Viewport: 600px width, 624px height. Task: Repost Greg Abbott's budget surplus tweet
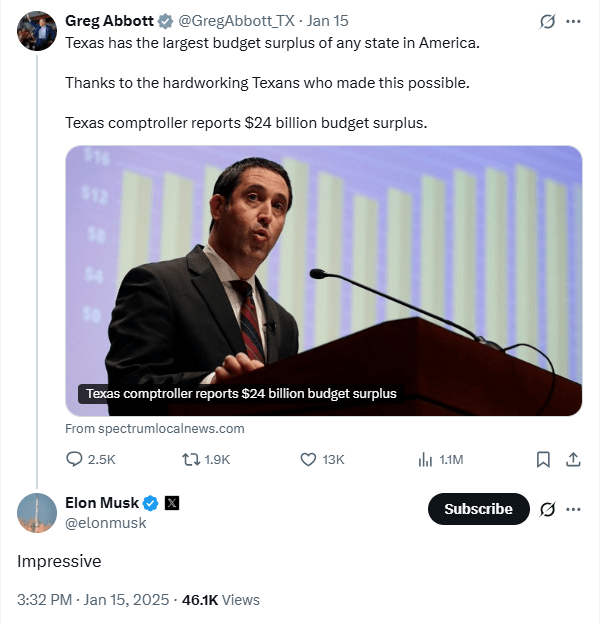coord(189,459)
